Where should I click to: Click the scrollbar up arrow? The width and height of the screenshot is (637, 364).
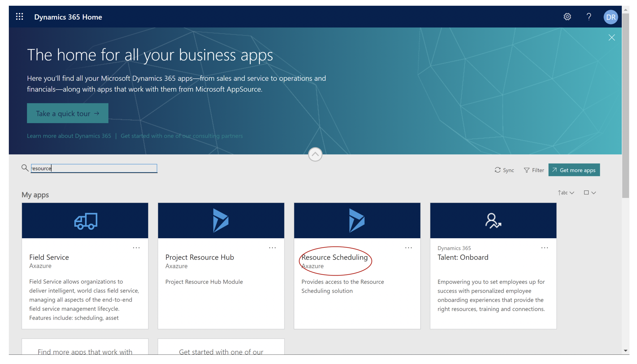(626, 10)
